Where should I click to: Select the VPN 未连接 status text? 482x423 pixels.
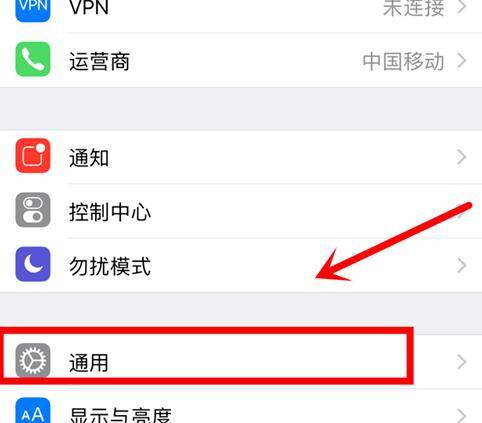click(413, 8)
